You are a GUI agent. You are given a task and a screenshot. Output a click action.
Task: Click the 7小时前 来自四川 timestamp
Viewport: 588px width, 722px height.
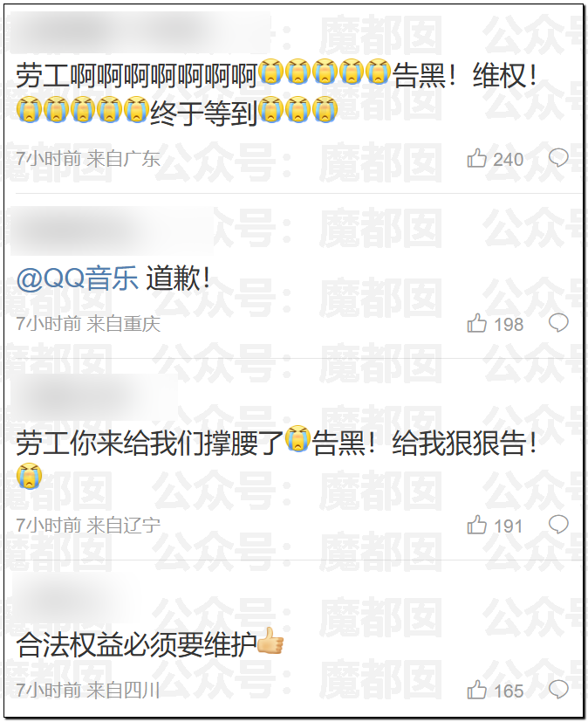click(88, 691)
